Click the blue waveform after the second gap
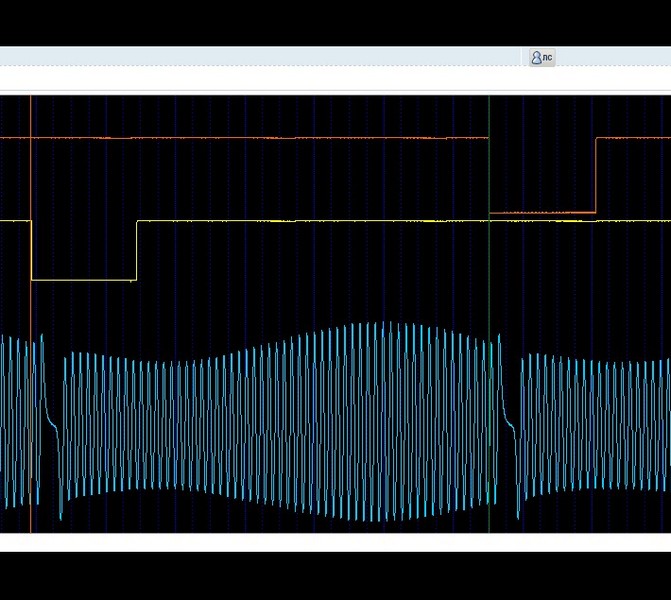 [x=596, y=426]
